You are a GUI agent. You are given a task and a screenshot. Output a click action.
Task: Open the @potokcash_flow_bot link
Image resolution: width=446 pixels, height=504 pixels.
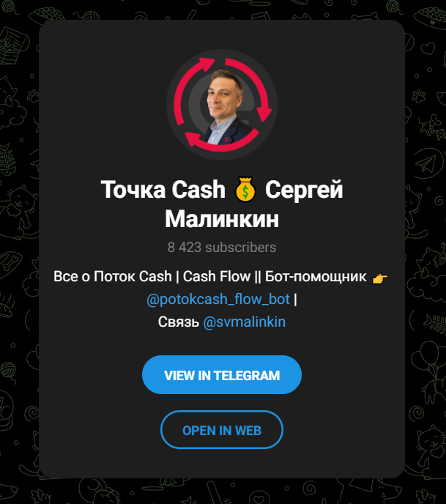(218, 299)
